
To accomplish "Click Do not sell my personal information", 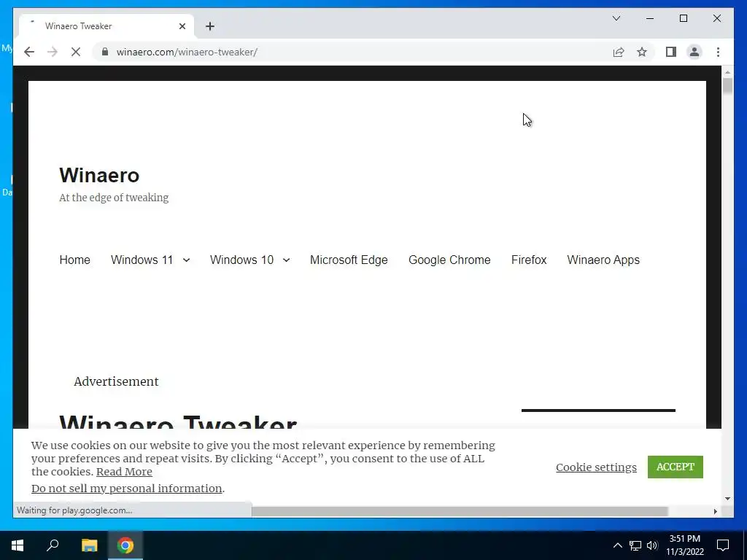I will [127, 488].
